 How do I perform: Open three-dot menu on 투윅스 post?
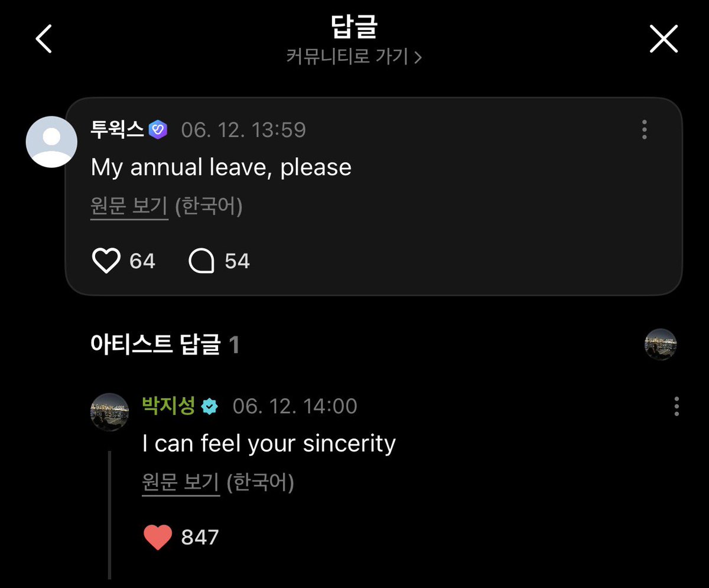pos(644,129)
